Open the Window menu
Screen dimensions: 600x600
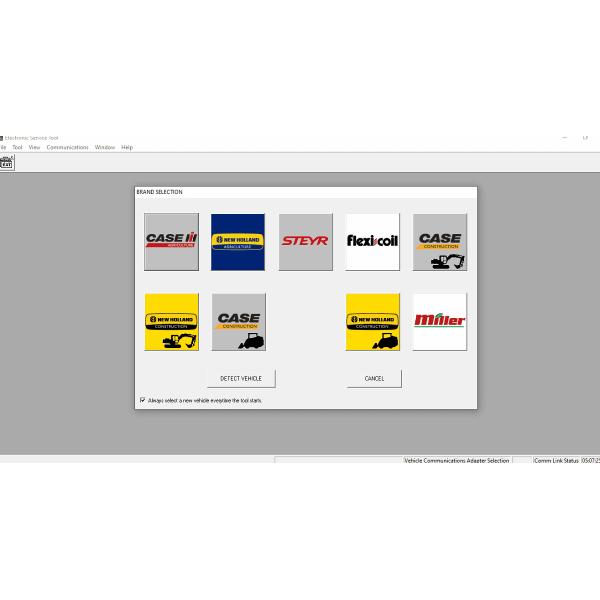tap(105, 147)
